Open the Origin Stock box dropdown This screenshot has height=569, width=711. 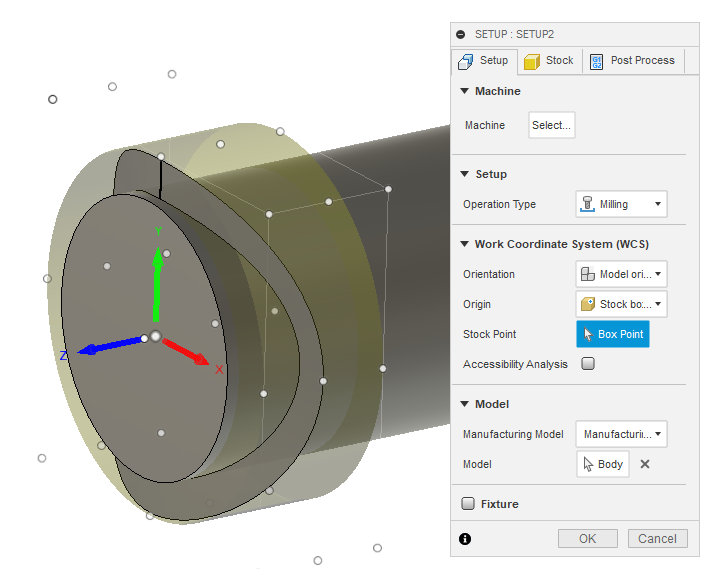tap(621, 304)
